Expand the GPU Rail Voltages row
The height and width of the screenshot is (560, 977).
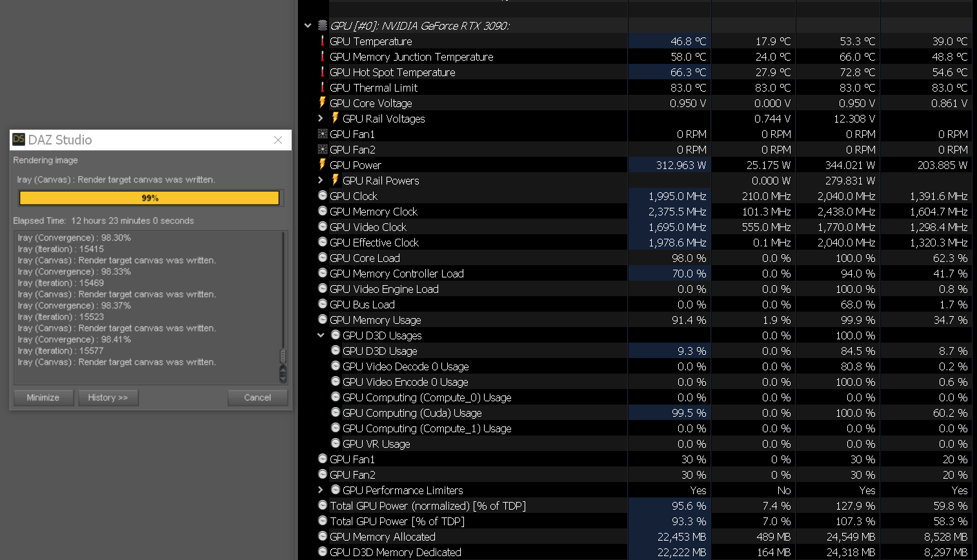click(321, 118)
